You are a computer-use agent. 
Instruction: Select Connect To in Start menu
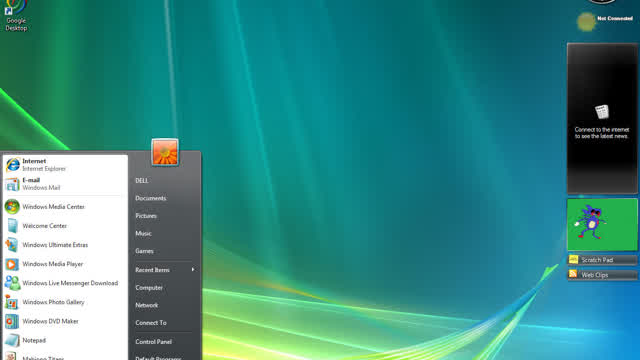(151, 322)
